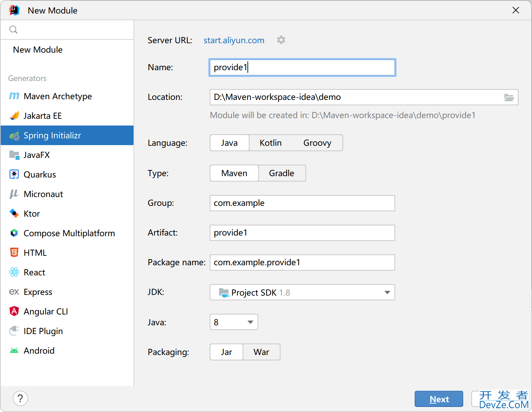
Task: Click the Compose Multiplatform icon
Action: tap(14, 233)
